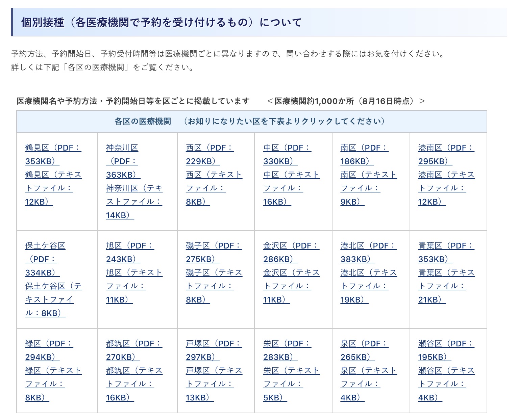The height and width of the screenshot is (420, 517).
Task: Open the 旭区 text file (11KB) link
Action: coord(134,286)
